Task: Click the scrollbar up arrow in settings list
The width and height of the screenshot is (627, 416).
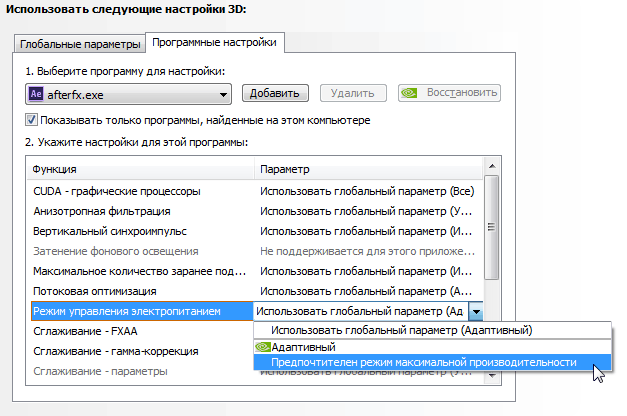Action: [492, 166]
